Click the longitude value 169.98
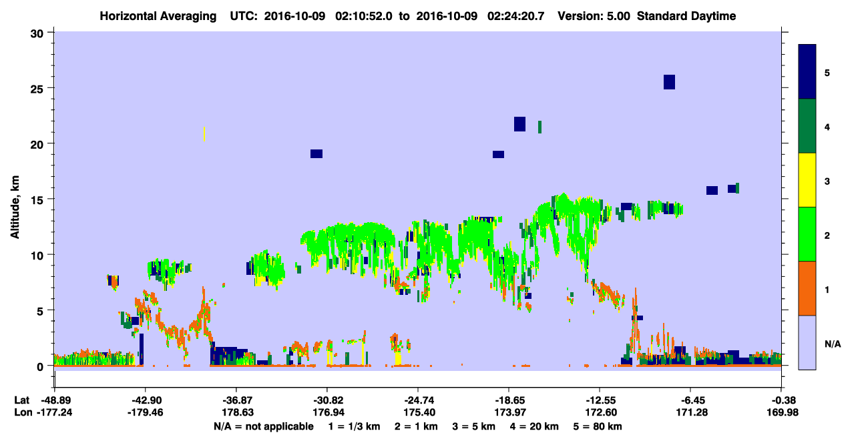 pos(781,412)
